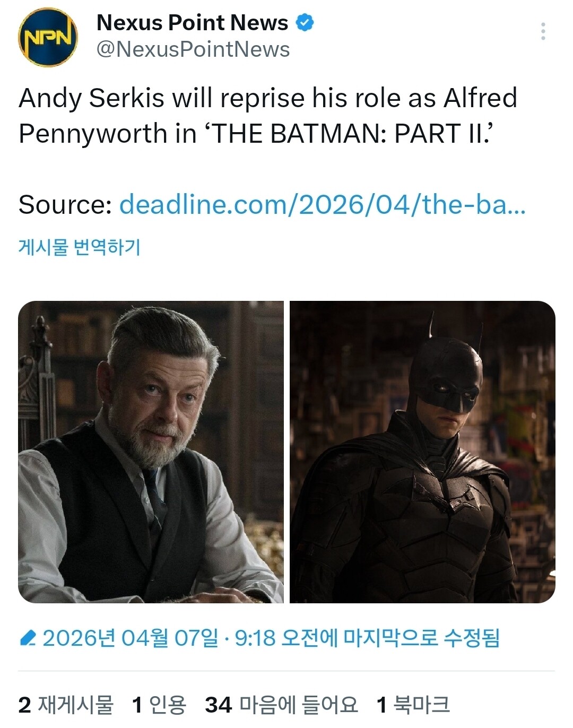
Task: Open the NPN profile avatar
Action: click(x=48, y=37)
